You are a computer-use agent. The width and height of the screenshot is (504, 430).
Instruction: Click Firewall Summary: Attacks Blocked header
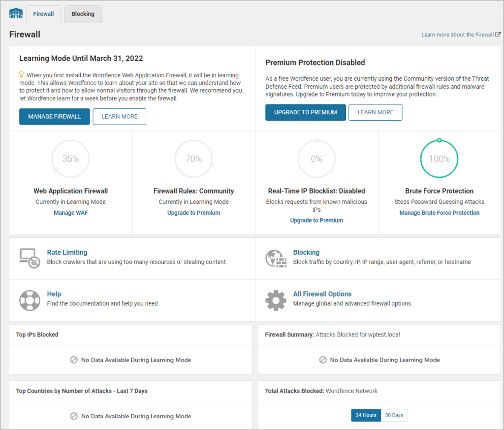pos(332,334)
